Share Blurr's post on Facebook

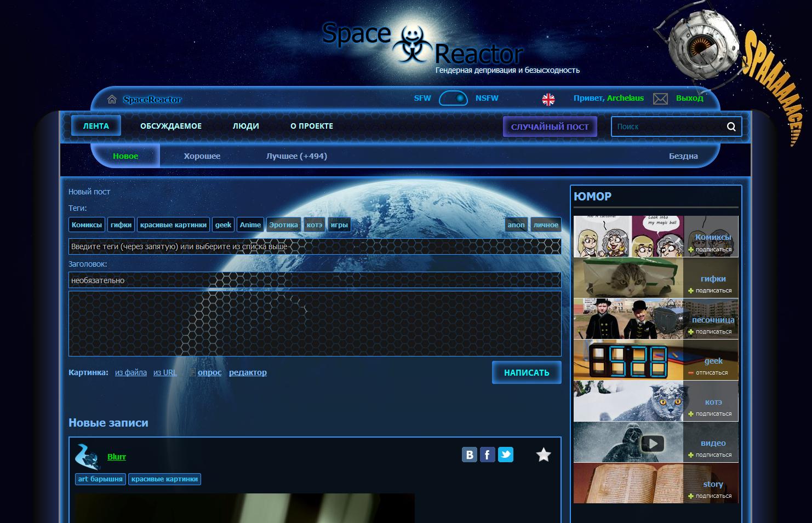point(488,455)
